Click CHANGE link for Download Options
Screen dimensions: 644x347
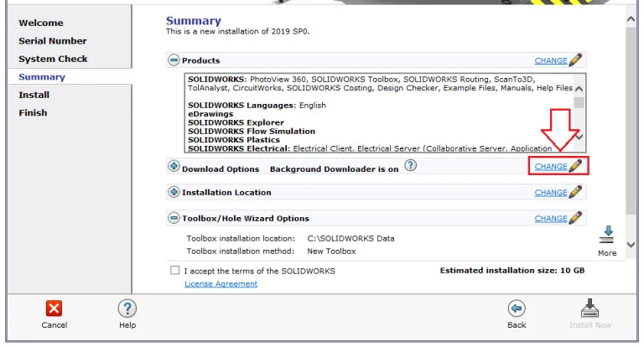click(551, 167)
